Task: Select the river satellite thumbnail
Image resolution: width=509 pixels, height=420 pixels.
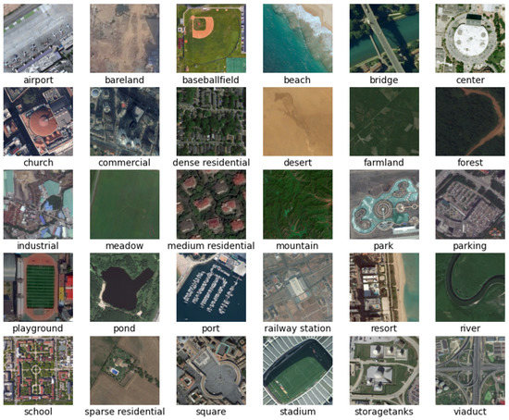Action: coord(470,288)
